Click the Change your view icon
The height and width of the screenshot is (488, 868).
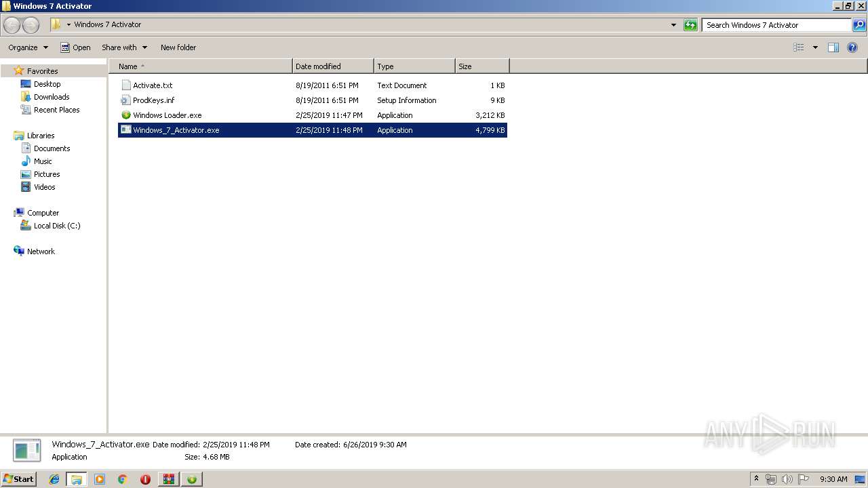click(799, 47)
